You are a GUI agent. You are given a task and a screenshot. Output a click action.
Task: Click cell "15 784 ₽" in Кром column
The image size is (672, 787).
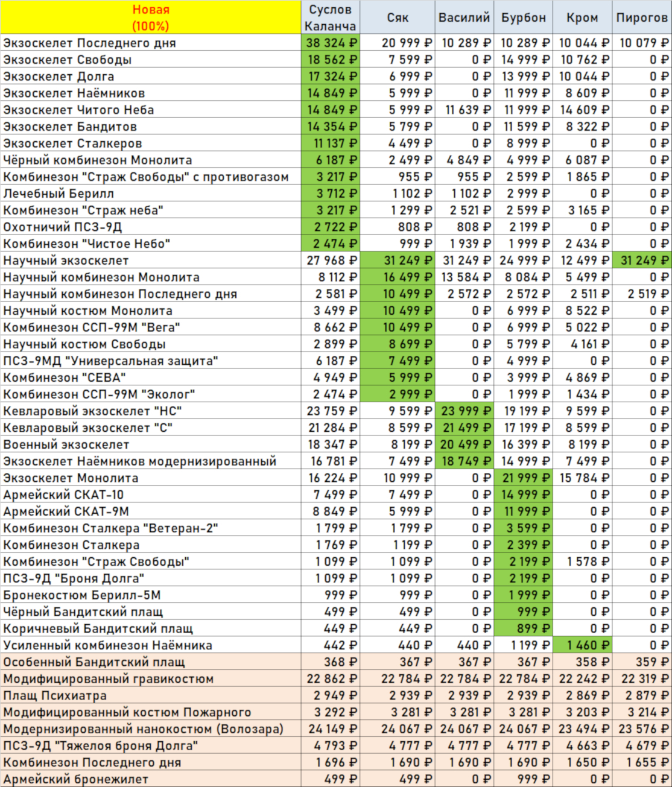[582, 478]
